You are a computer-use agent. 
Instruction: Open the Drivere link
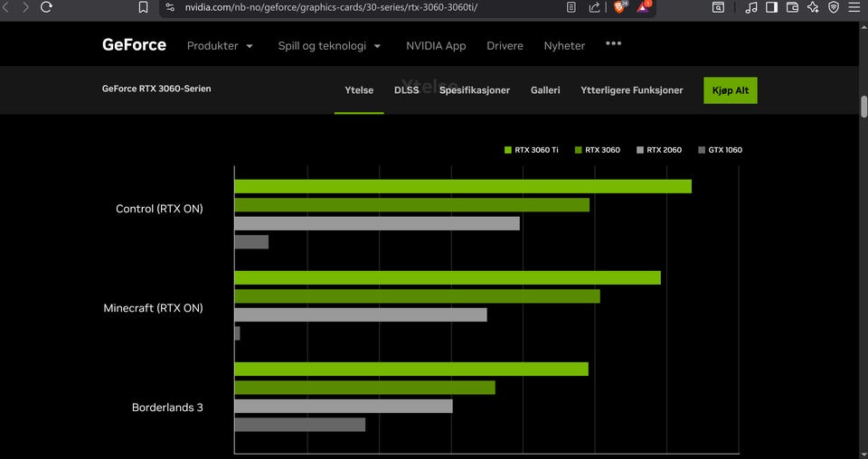[505, 46]
